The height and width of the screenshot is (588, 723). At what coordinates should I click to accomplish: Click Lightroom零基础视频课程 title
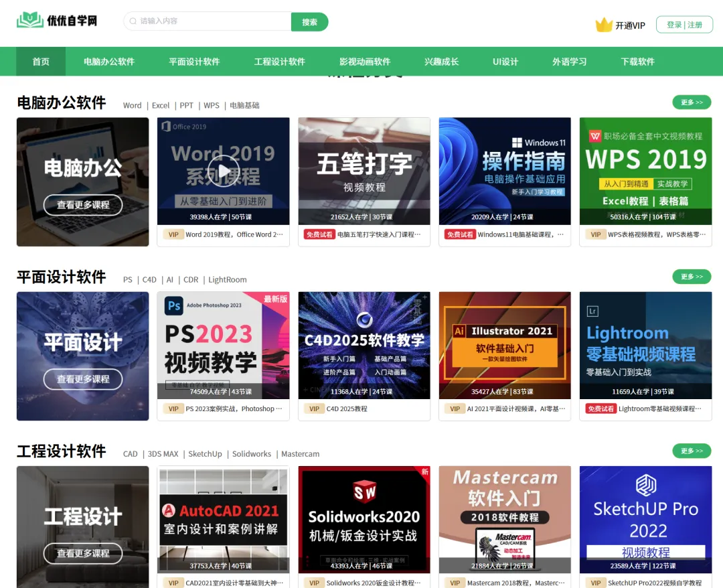click(660, 409)
